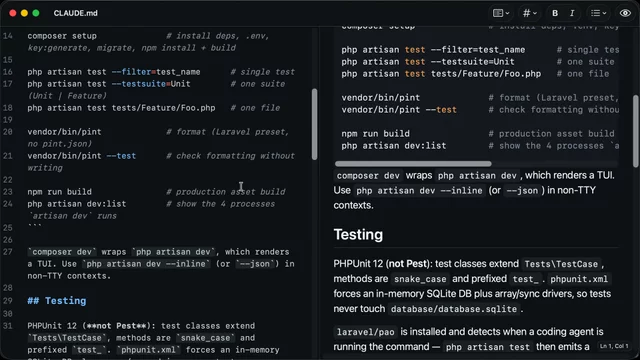Open the heading level (#) dropdown
640x360 pixels.
530,13
